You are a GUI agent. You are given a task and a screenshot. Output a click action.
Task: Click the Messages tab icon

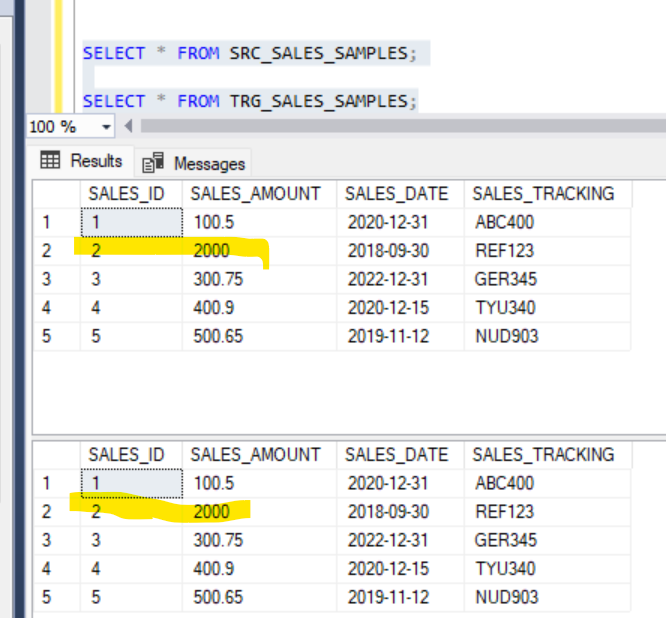point(153,163)
